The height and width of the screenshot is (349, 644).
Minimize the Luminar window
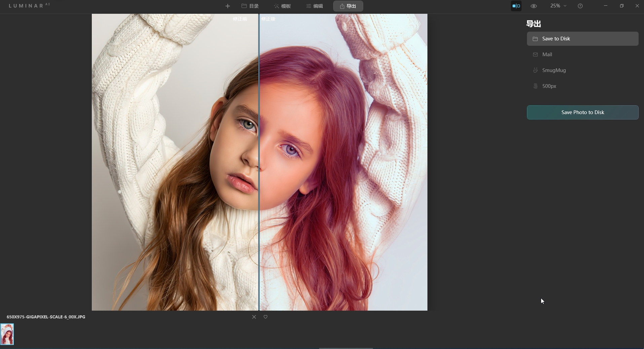click(605, 6)
